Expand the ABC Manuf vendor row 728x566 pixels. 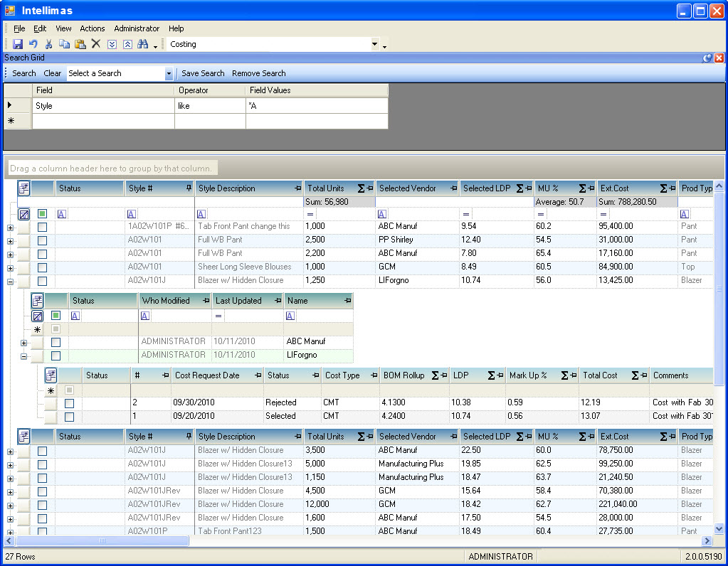click(25, 342)
